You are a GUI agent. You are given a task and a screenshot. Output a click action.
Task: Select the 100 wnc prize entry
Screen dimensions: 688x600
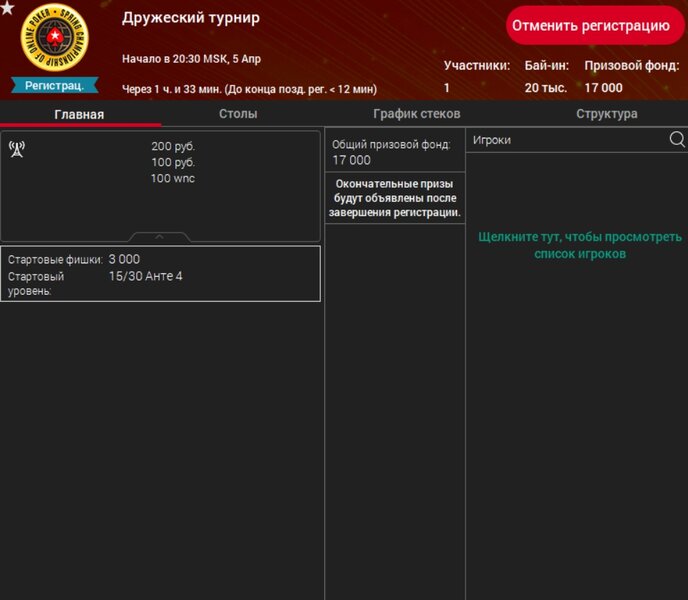pos(173,178)
